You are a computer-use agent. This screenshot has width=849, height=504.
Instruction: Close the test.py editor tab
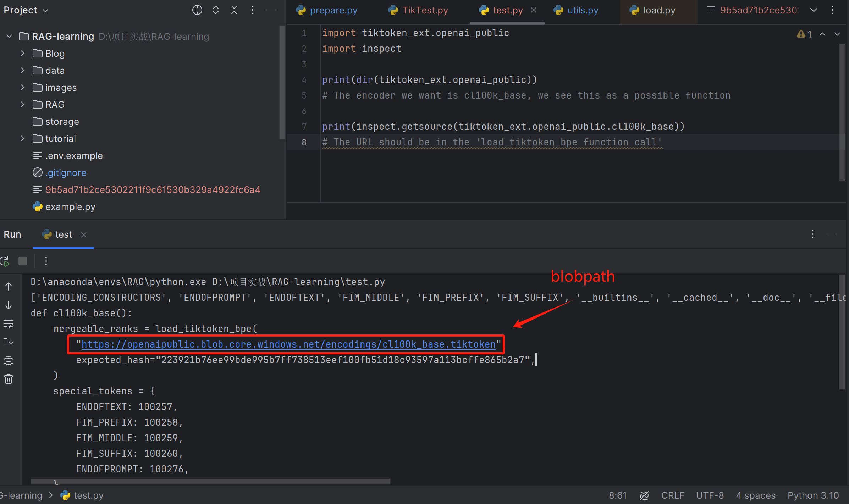click(x=534, y=10)
